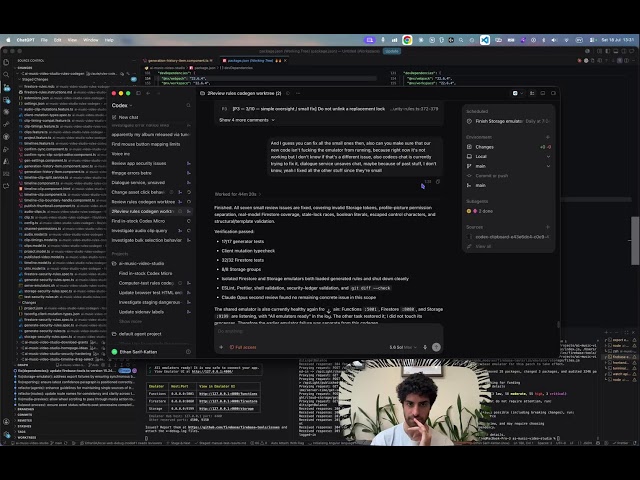Click the last panel icon in Codex header
The image size is (640, 480).
click(553, 93)
